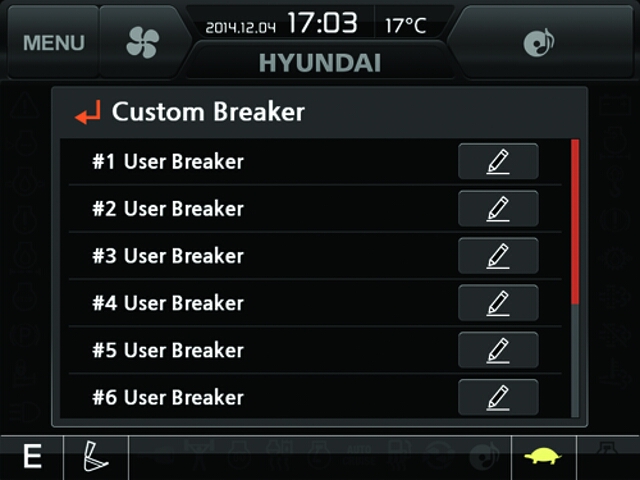This screenshot has height=480, width=640.
Task: Edit #1 User Breaker with pencil icon
Action: pyautogui.click(x=498, y=161)
